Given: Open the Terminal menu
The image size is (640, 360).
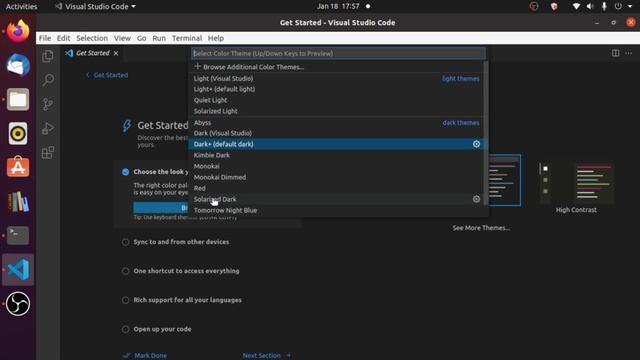Looking at the screenshot, I should point(187,38).
